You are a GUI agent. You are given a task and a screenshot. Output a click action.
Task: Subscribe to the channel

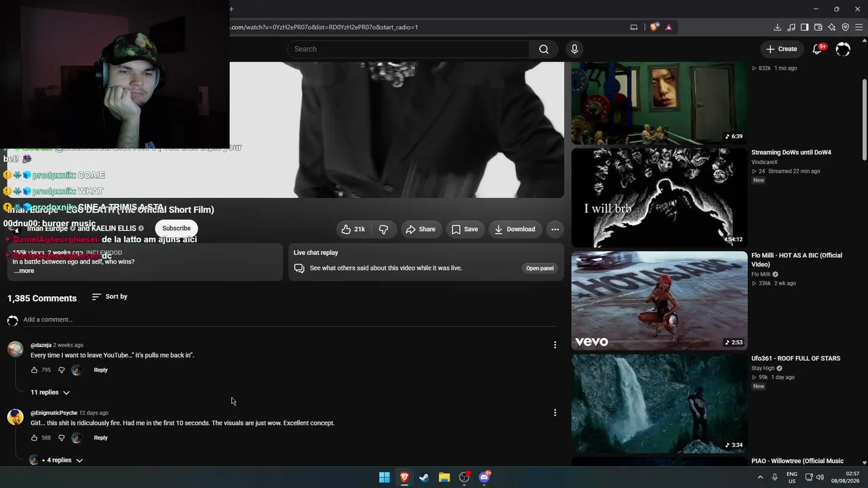176,228
